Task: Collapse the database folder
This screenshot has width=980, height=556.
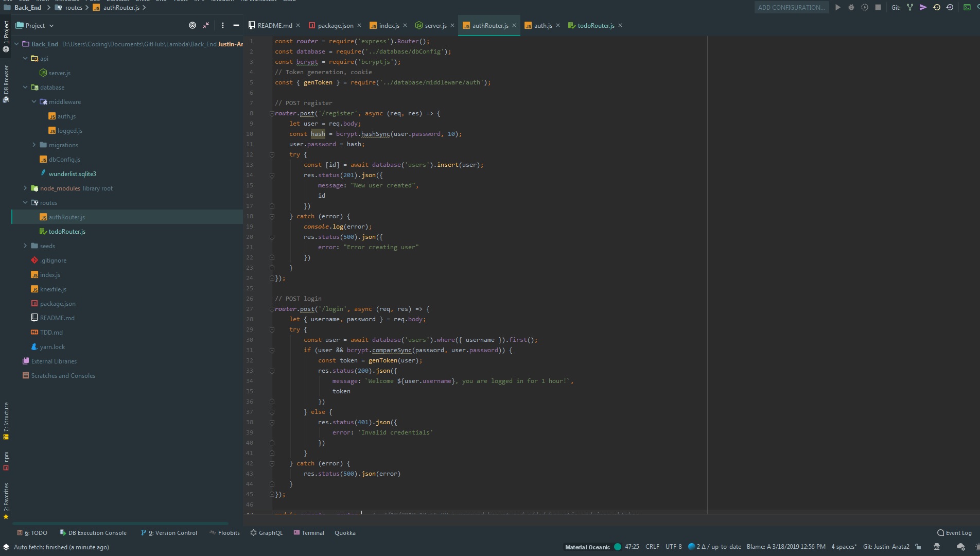Action: (25, 87)
